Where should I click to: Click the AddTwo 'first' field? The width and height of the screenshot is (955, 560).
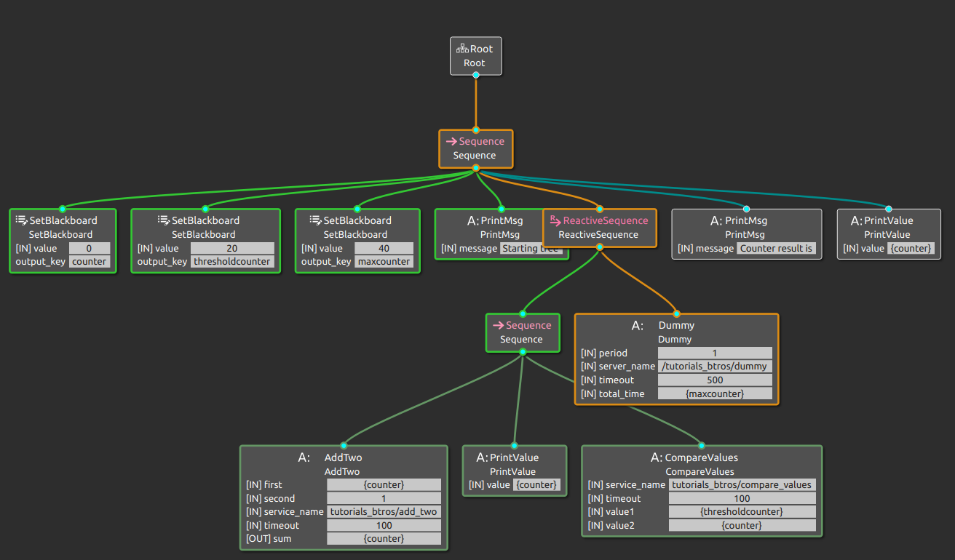[x=384, y=484]
